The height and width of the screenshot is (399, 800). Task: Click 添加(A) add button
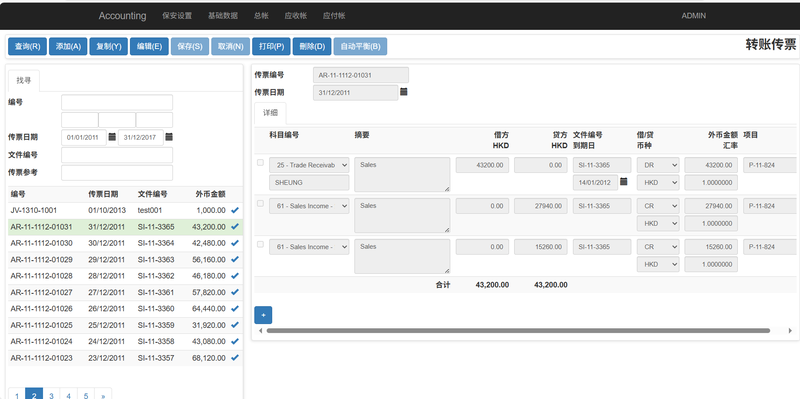click(68, 46)
